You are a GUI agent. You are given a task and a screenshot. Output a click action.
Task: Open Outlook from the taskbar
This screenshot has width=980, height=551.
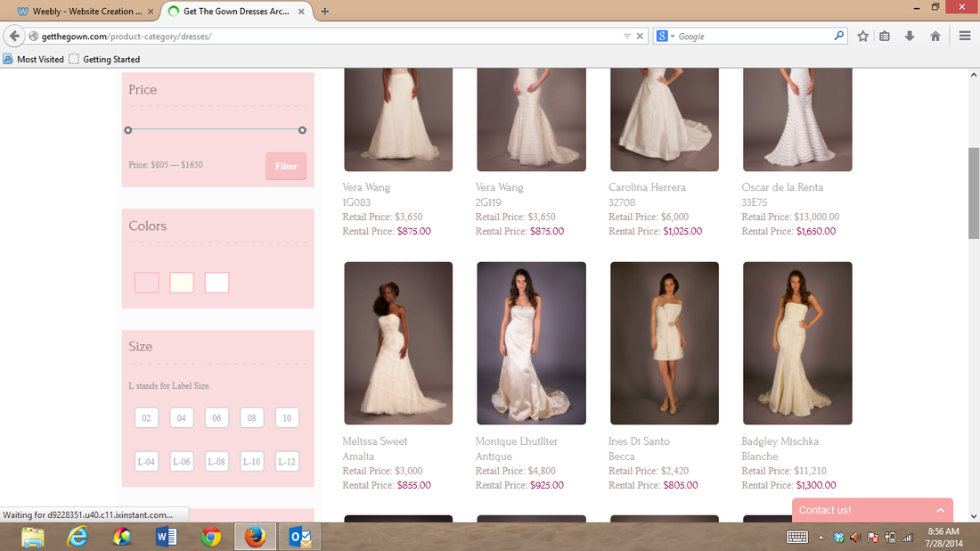(300, 538)
